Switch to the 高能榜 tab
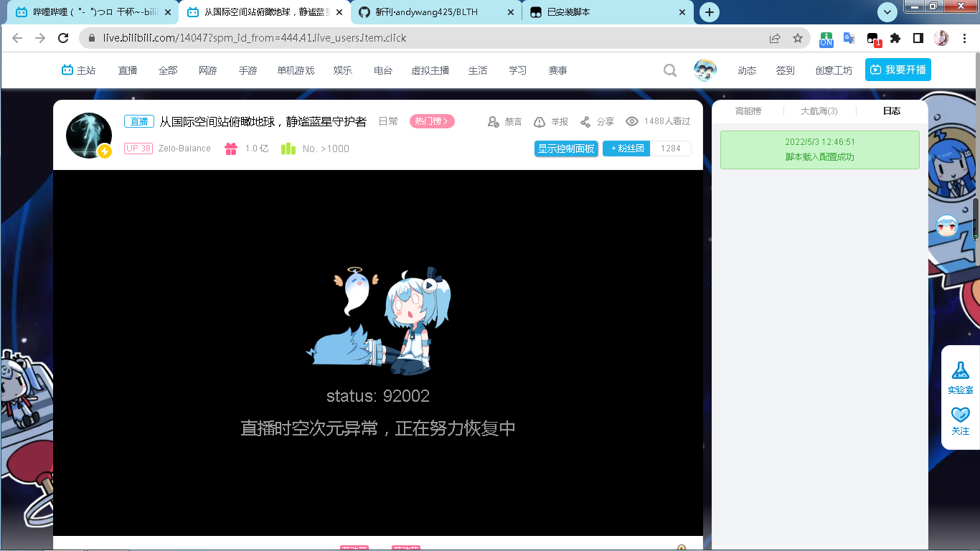 748,111
